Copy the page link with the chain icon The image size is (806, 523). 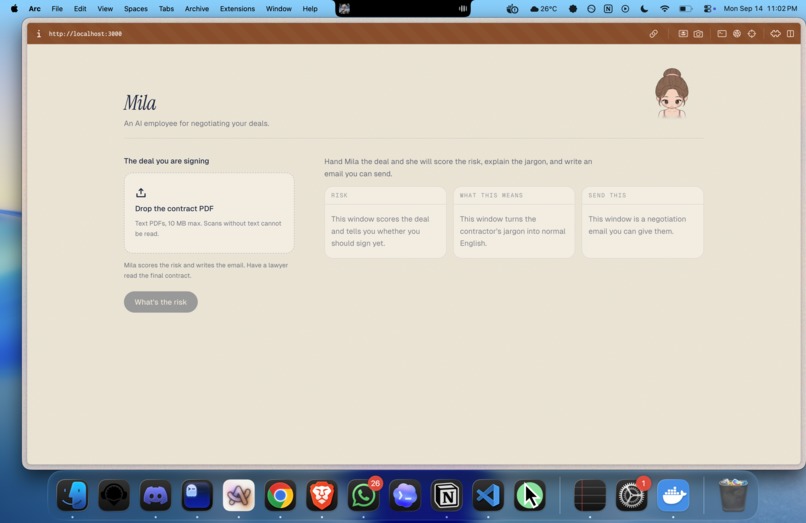pyautogui.click(x=653, y=33)
